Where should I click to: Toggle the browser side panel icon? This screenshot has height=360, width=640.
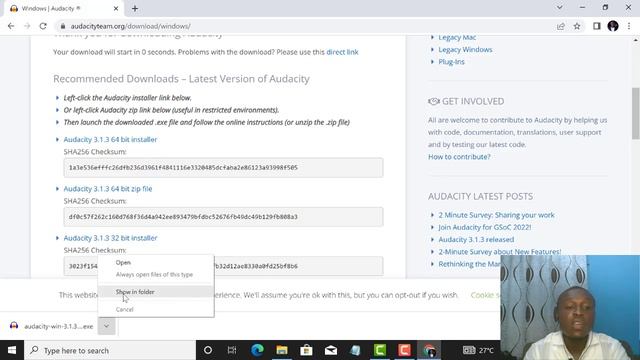[597, 26]
